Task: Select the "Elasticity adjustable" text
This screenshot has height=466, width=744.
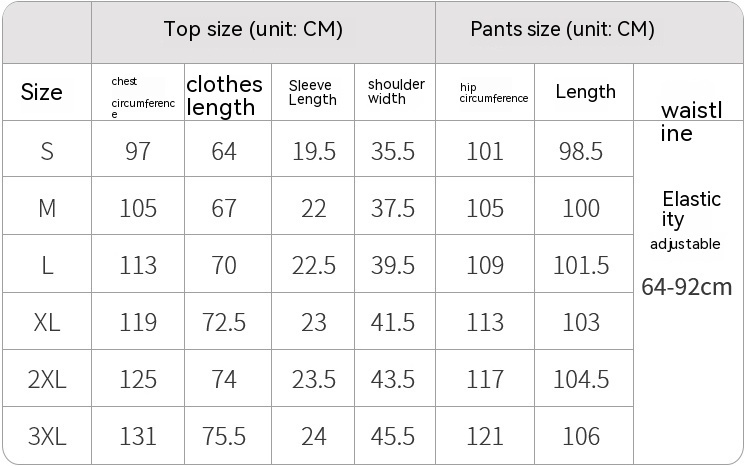Action: coord(690,218)
